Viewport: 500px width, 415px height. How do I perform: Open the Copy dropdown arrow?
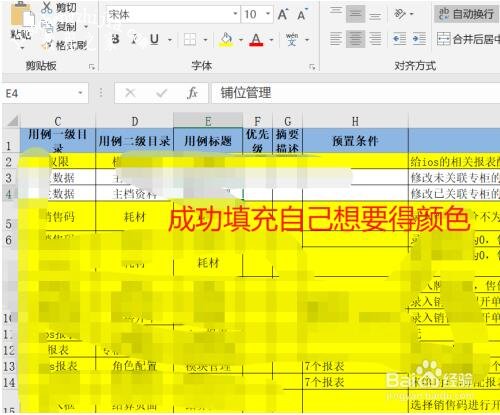pyautogui.click(x=86, y=27)
